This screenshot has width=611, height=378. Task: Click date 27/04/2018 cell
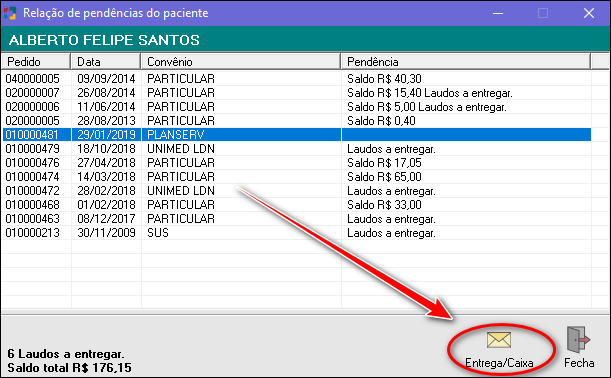click(106, 163)
